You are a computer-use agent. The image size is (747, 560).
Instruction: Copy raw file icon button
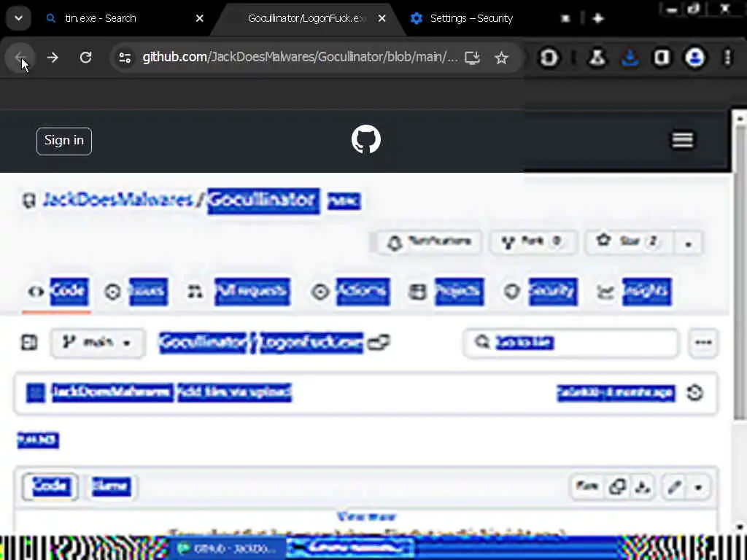pyautogui.click(x=617, y=486)
